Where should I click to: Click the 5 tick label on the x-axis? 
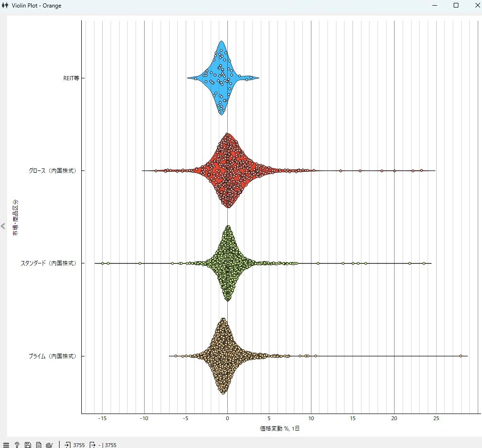pos(269,418)
